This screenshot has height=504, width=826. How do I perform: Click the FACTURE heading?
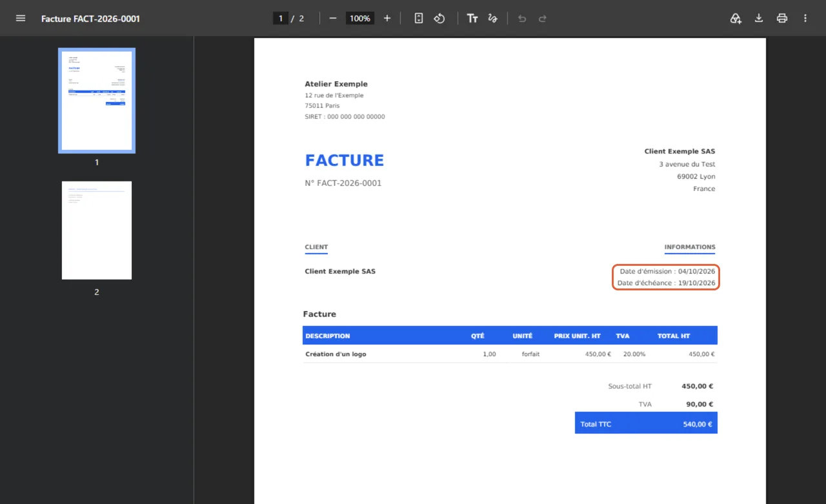[x=345, y=161]
